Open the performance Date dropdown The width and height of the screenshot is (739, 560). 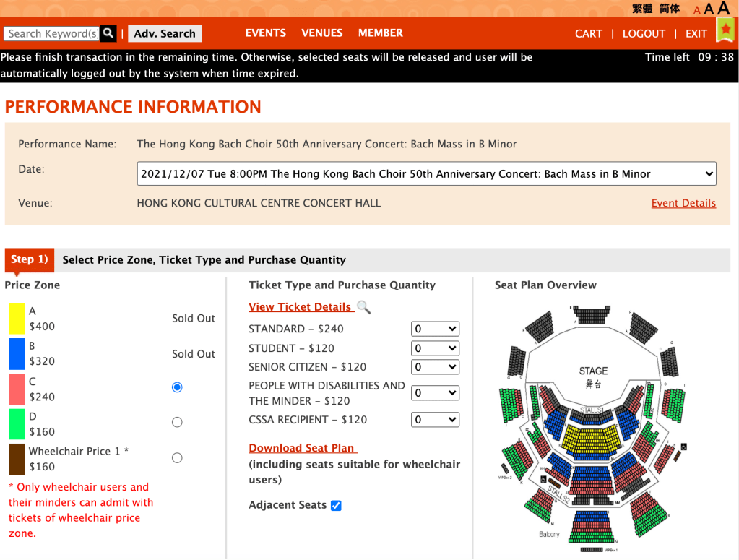pyautogui.click(x=426, y=174)
